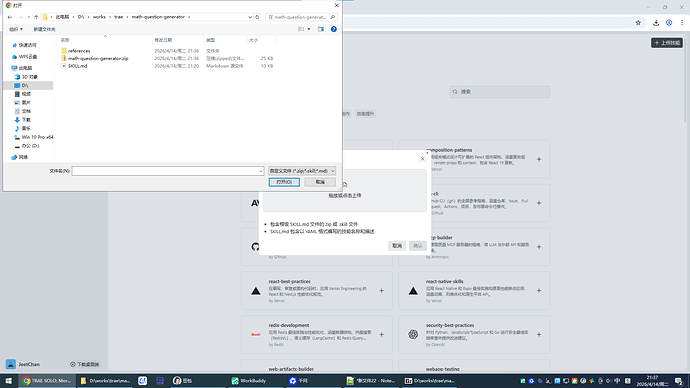Open the 组织 menu dropdown
690x388 pixels.
point(16,29)
